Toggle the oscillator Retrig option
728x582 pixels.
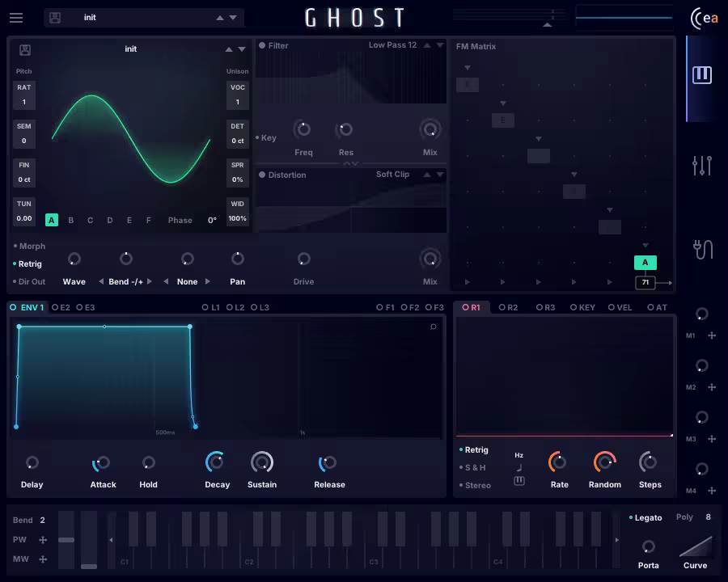click(29, 264)
